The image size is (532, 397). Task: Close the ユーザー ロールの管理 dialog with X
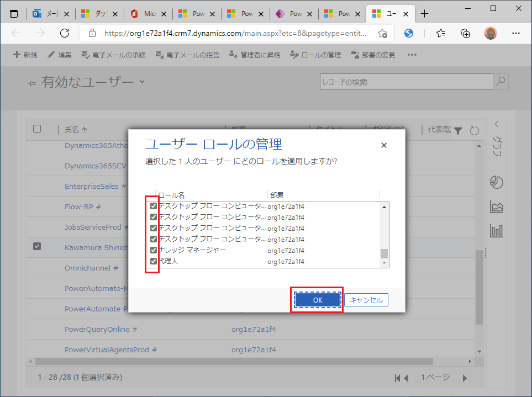pyautogui.click(x=384, y=145)
